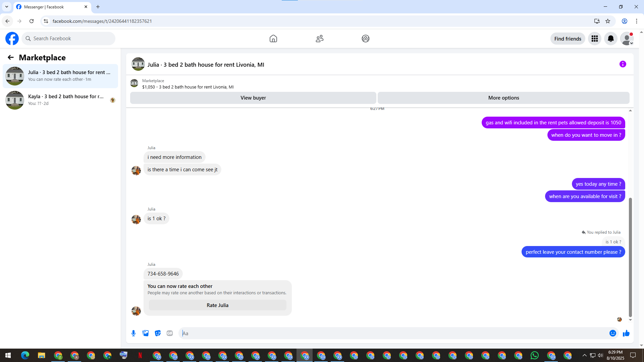Viewport: 644px width, 362px height.
Task: Send a thumbs-up like
Action: [626, 333]
